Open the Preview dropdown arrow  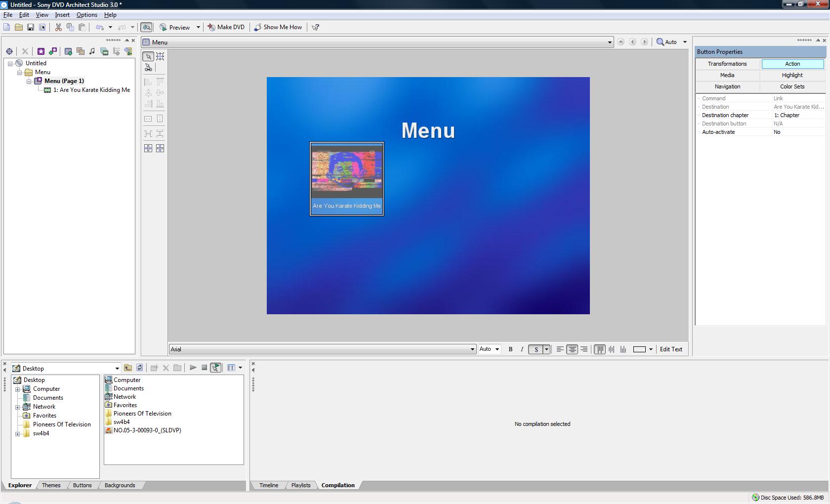[x=198, y=27]
